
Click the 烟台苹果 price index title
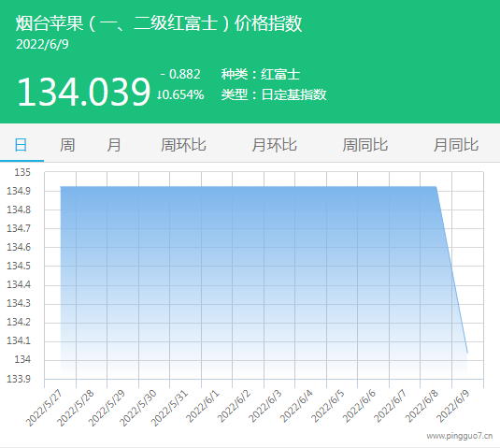pyautogui.click(x=159, y=23)
